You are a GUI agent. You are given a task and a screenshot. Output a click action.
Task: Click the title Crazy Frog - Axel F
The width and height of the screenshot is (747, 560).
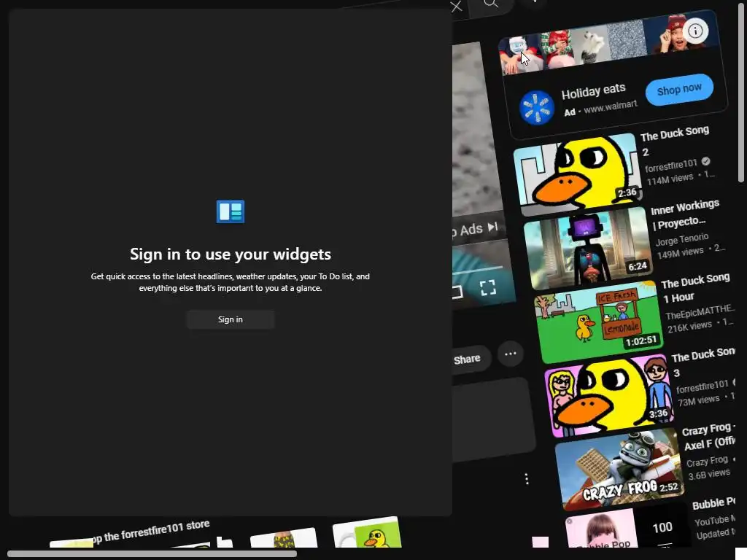[708, 436]
